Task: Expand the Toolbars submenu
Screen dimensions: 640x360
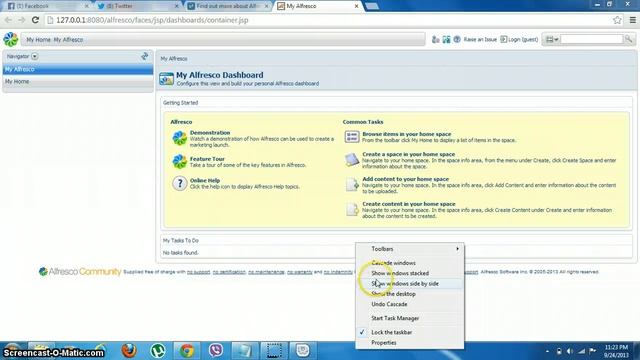Action: point(410,249)
